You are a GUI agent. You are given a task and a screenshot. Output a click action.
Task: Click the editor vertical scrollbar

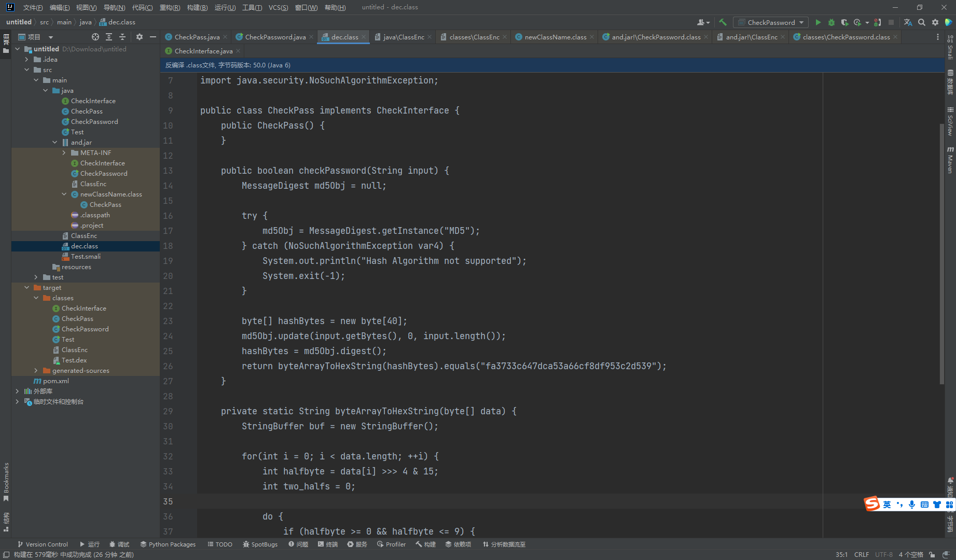click(941, 254)
